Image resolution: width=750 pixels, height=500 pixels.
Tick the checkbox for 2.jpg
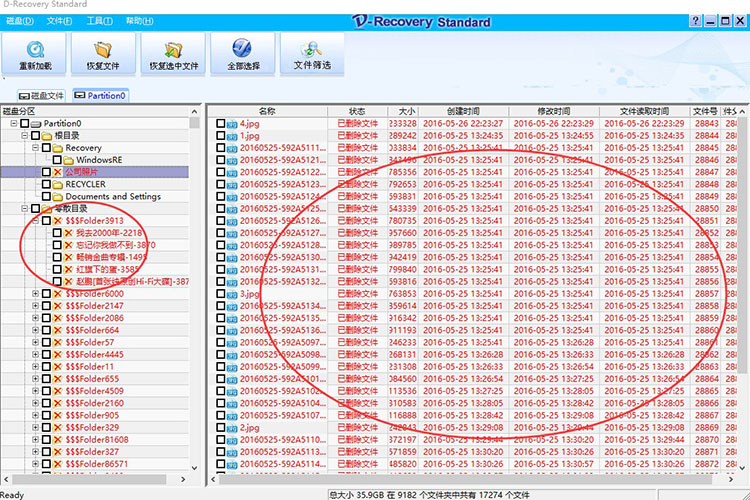tap(221, 428)
